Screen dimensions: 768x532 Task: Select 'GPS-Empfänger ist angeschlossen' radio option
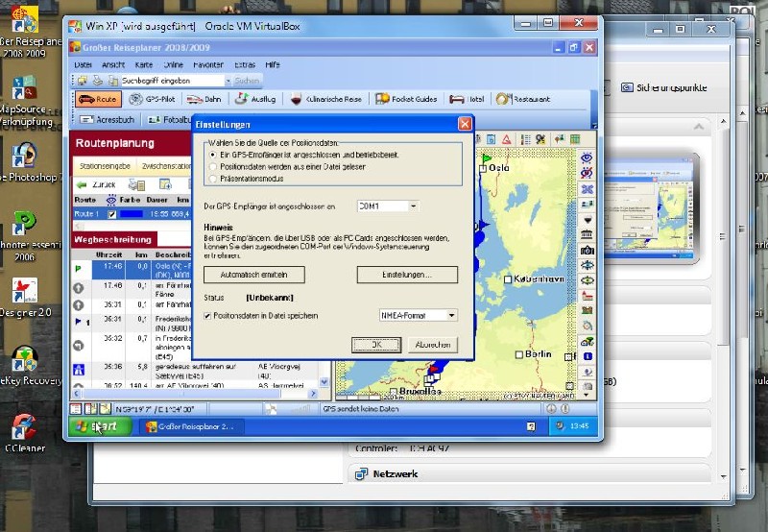213,154
